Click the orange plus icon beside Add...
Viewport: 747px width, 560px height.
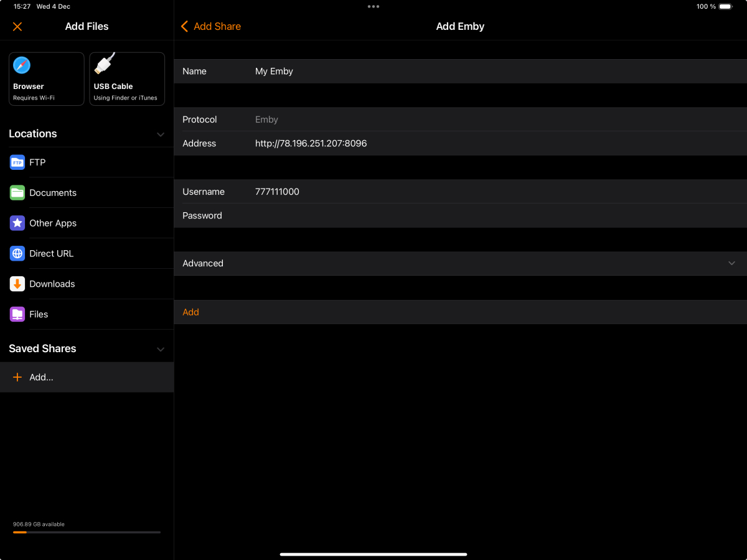tap(17, 378)
